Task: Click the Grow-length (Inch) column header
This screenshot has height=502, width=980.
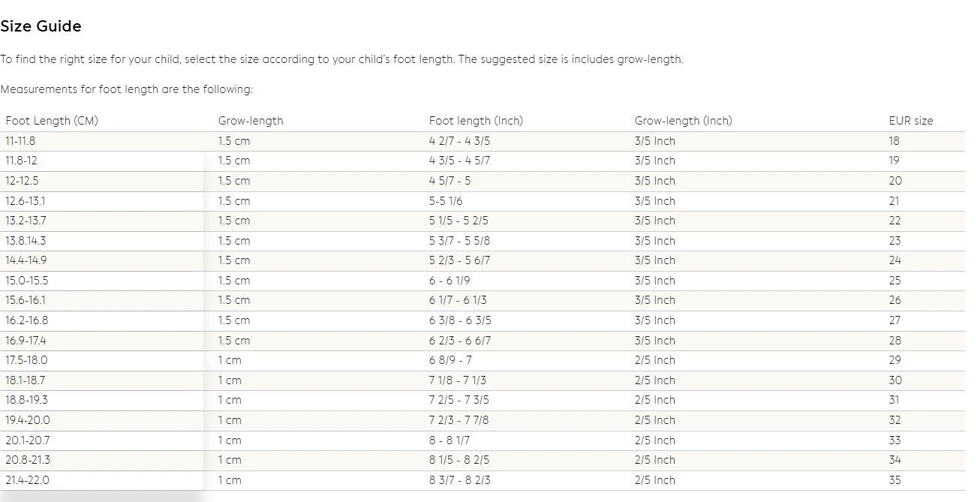Action: [x=683, y=121]
